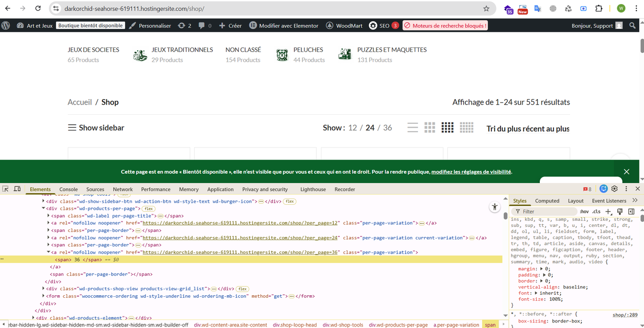Open the Computed styles tab

pyautogui.click(x=547, y=201)
